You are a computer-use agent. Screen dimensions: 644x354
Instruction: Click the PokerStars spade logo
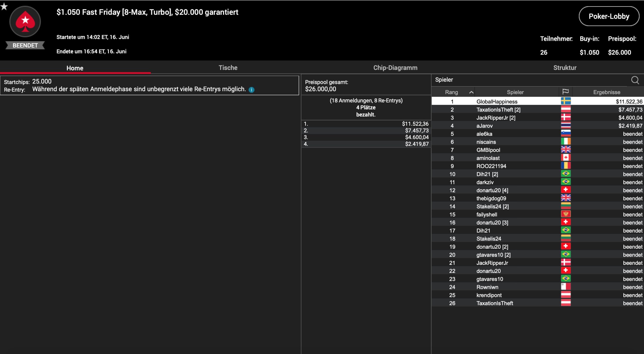pos(25,22)
